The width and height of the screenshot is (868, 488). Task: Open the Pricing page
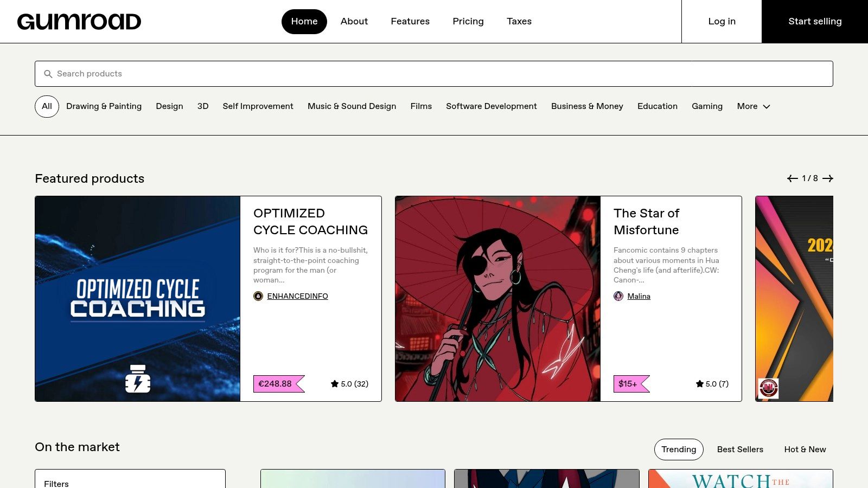(468, 21)
